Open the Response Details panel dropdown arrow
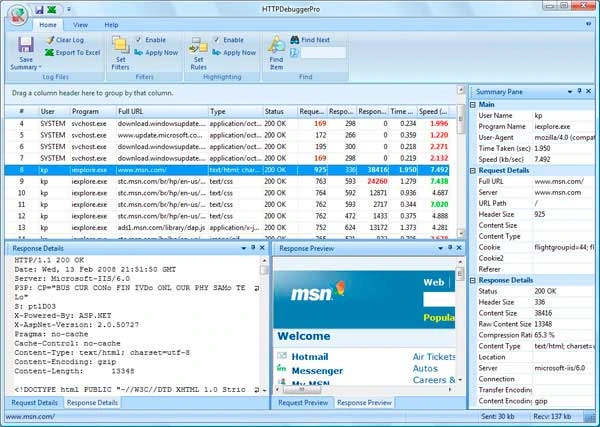600x427 pixels. [x=244, y=248]
